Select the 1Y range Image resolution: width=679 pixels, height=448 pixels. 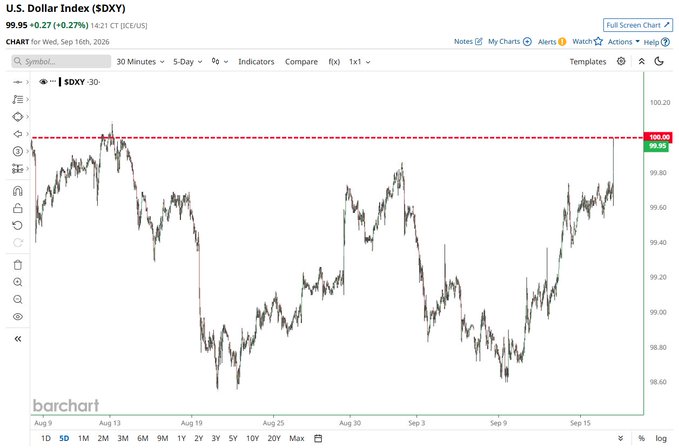tap(181, 438)
